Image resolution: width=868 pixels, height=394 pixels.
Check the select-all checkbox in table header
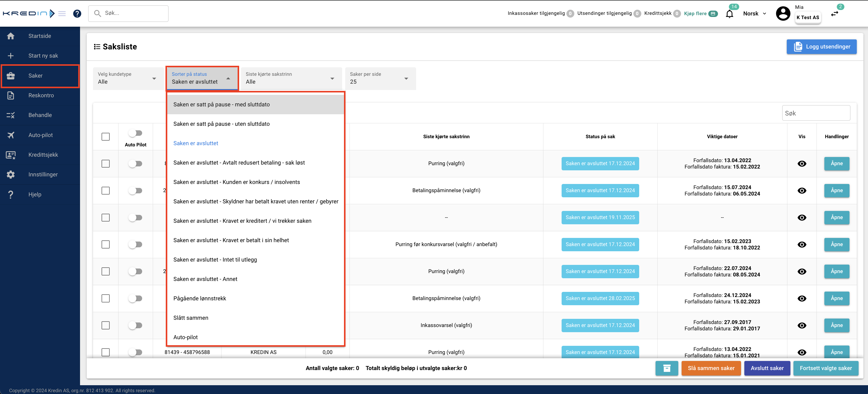point(105,136)
